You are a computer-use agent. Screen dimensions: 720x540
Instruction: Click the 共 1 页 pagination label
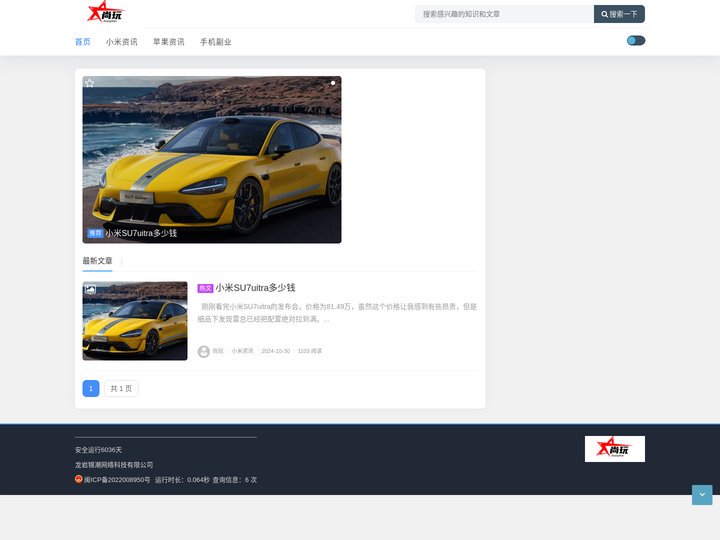pos(121,388)
